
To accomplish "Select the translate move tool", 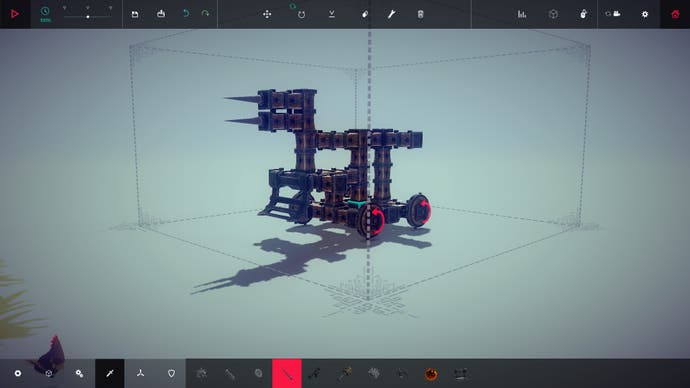I will click(x=267, y=14).
